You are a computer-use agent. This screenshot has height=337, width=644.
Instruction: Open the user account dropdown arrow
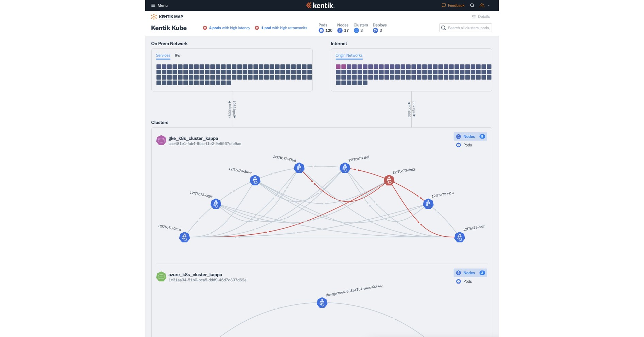pyautogui.click(x=489, y=5)
